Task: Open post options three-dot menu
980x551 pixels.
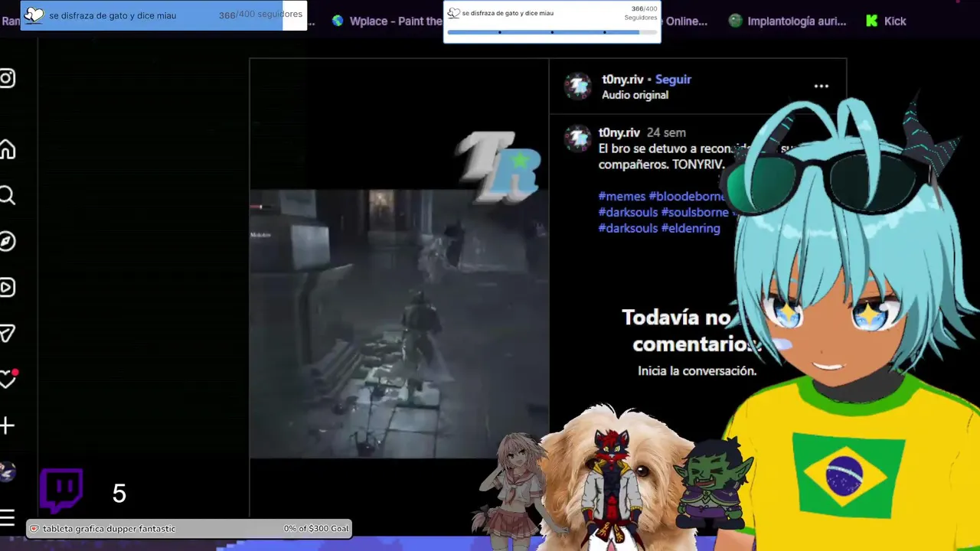Action: (822, 86)
